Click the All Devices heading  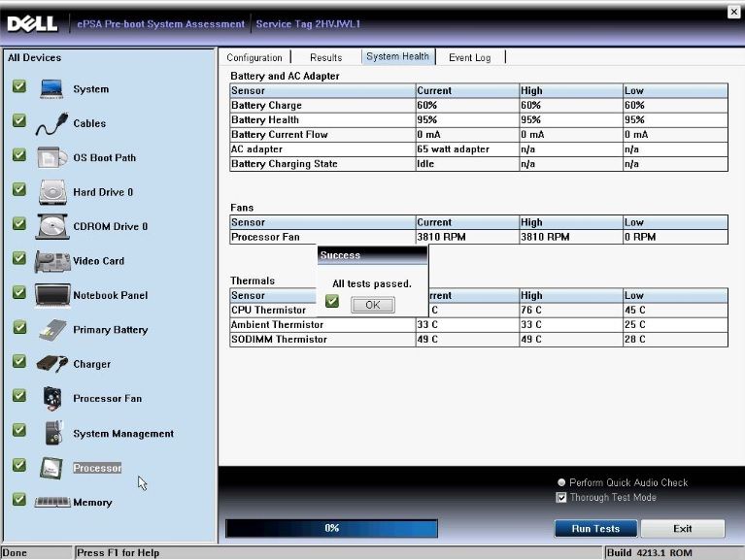click(35, 57)
